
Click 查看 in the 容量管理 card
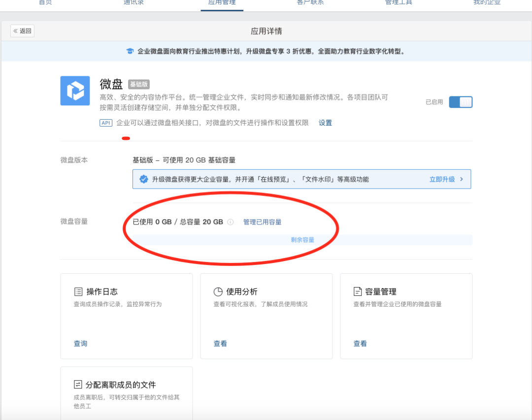click(x=360, y=344)
